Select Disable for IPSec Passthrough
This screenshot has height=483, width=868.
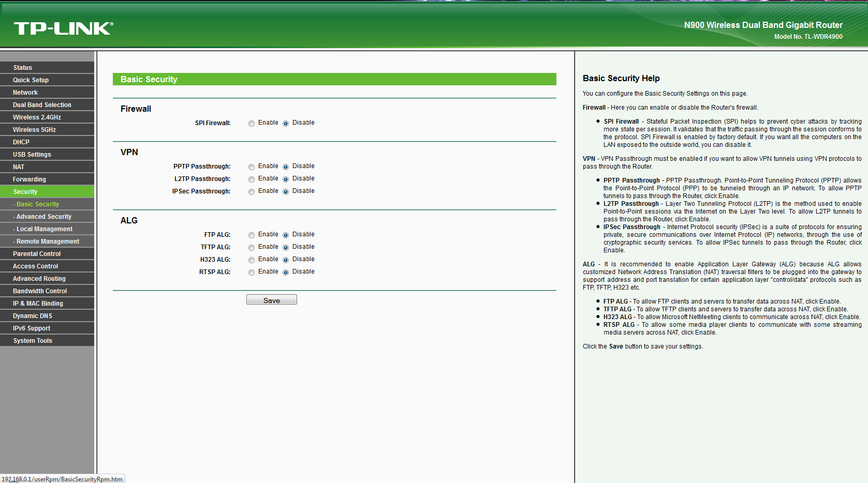[x=286, y=192]
